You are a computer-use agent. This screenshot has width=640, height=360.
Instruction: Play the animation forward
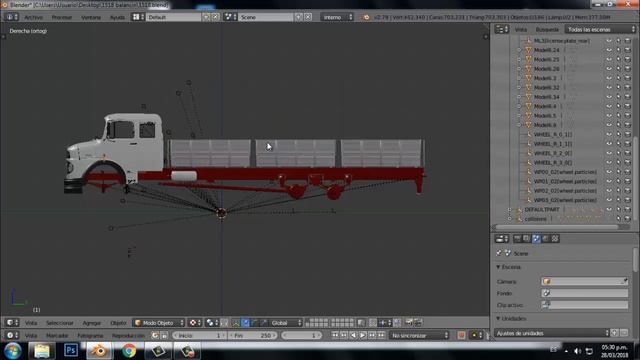362,336
